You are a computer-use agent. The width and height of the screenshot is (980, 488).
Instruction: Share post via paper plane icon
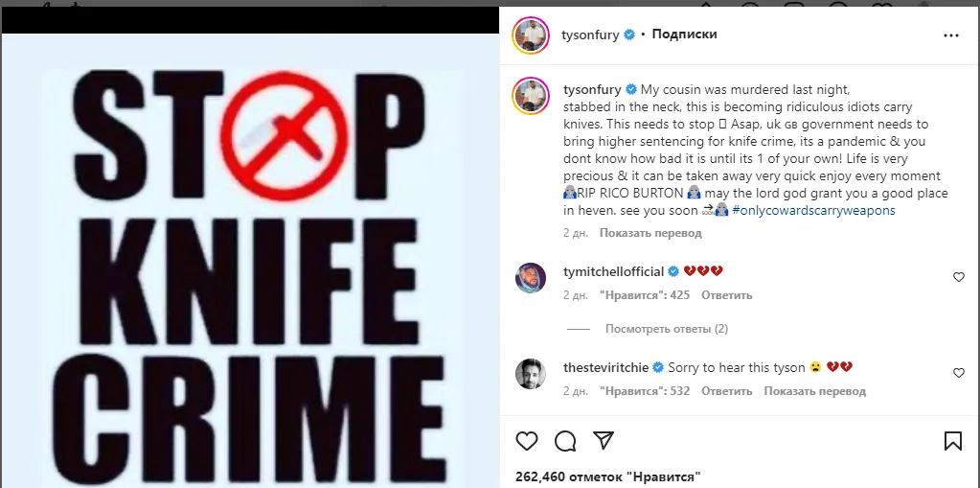[603, 441]
